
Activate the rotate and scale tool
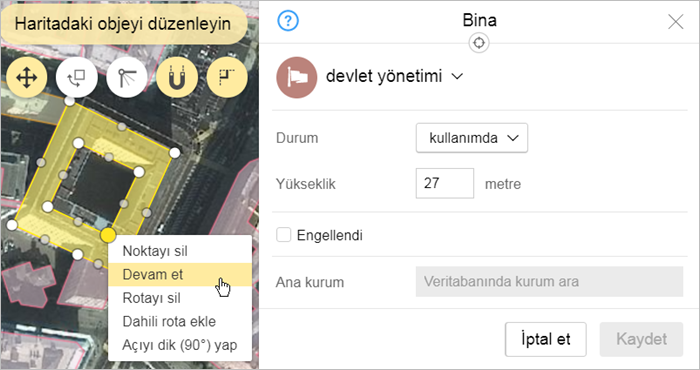pyautogui.click(x=77, y=78)
